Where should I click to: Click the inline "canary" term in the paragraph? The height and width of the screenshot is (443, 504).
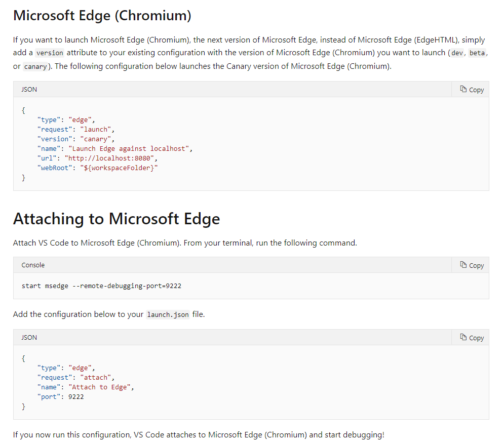pos(35,67)
